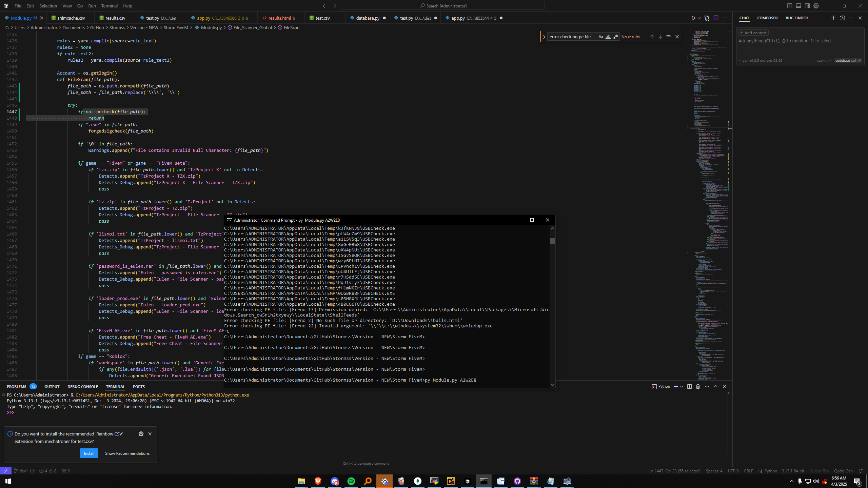Open the gemini-2.5-pro-exp-03-25 model dropdown
Image resolution: width=868 pixels, height=488 pixels.
[x=761, y=61]
